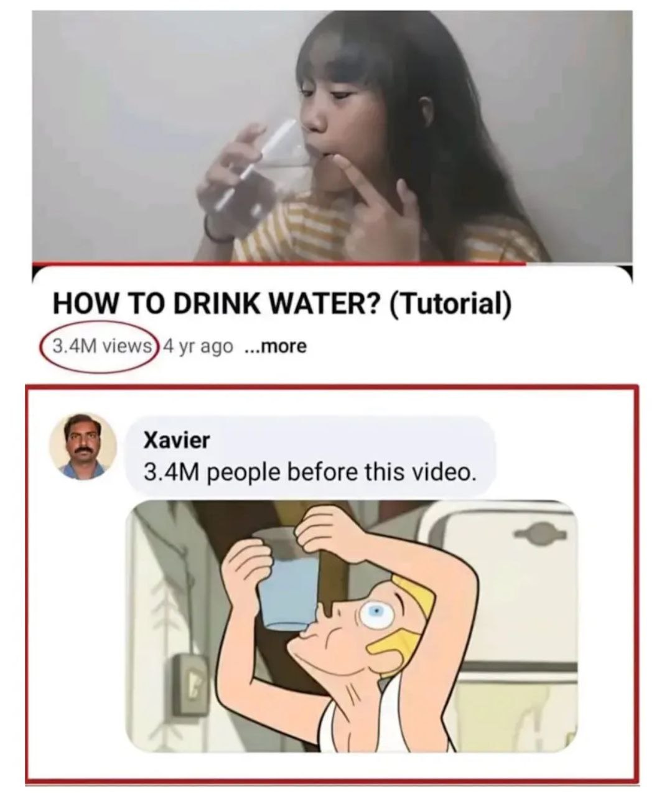Click the circled 3.4M views count
Screen dimensions: 672x796
pos(102,345)
